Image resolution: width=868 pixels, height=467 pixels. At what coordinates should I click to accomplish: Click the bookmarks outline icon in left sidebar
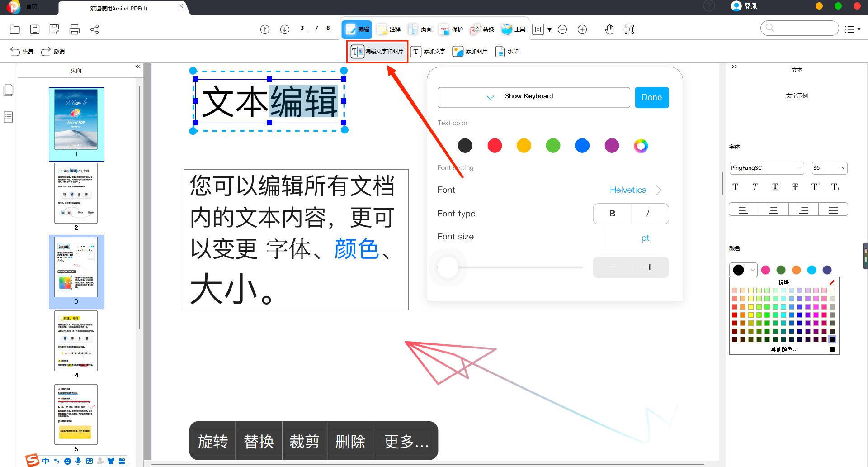click(8, 117)
